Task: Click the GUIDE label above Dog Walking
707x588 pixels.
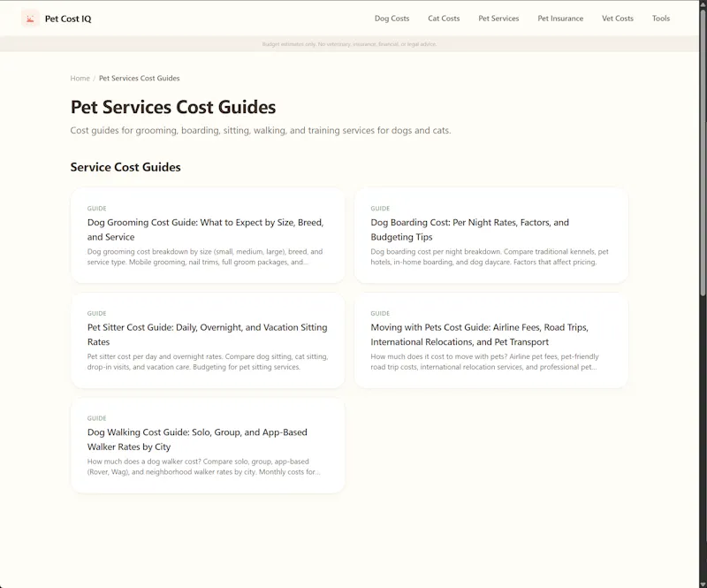Action: point(97,418)
